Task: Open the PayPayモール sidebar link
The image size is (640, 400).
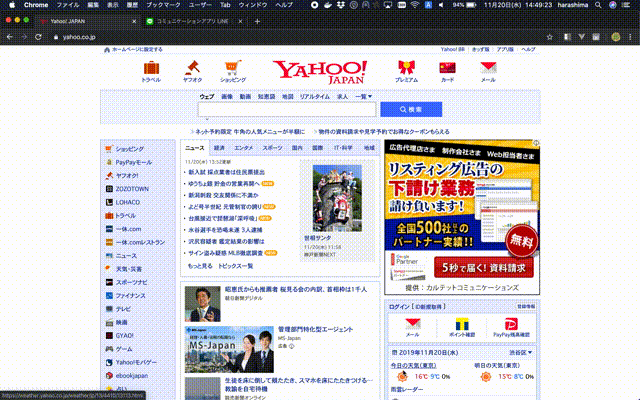Action: click(x=133, y=162)
